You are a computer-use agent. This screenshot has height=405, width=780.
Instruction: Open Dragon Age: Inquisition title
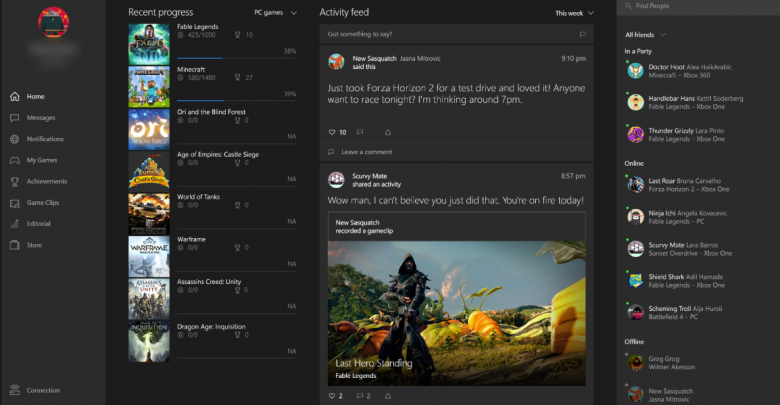[211, 327]
